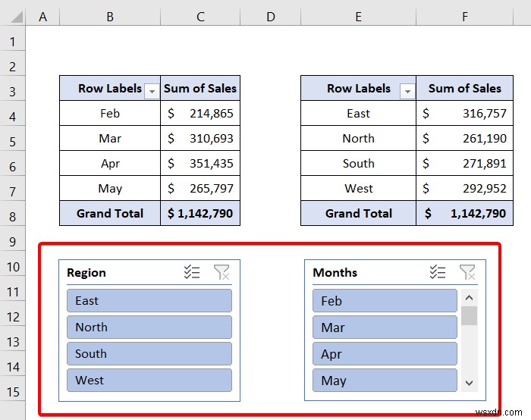Image resolution: width=531 pixels, height=420 pixels.
Task: Toggle Feb in Months slicer
Action: [x=385, y=300]
